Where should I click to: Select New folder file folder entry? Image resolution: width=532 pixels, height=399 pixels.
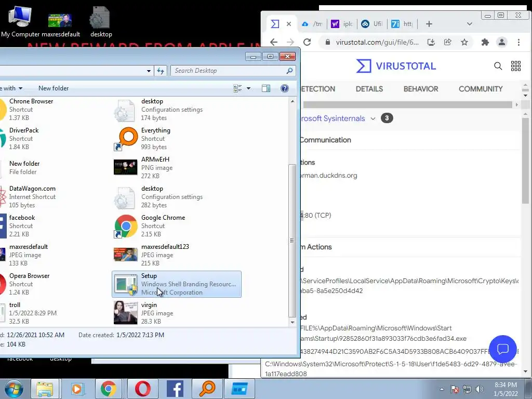point(24,167)
